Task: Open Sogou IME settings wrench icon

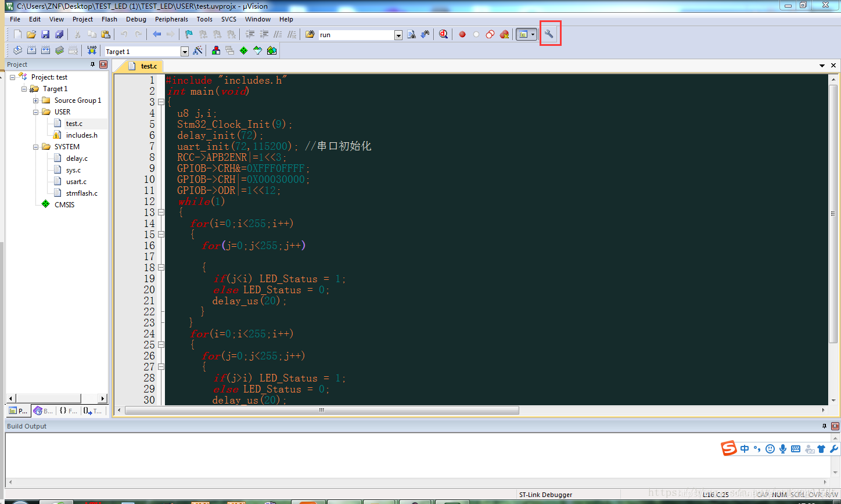Action: [834, 449]
